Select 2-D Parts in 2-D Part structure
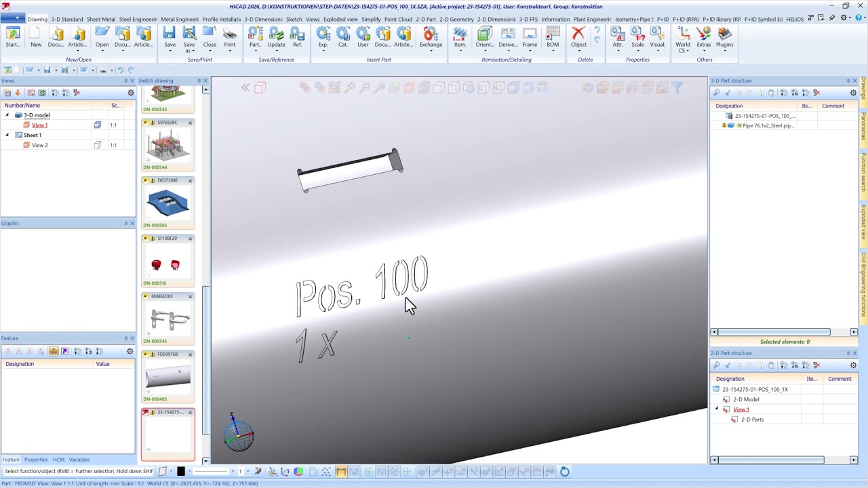This screenshot has width=868, height=488. tap(752, 420)
